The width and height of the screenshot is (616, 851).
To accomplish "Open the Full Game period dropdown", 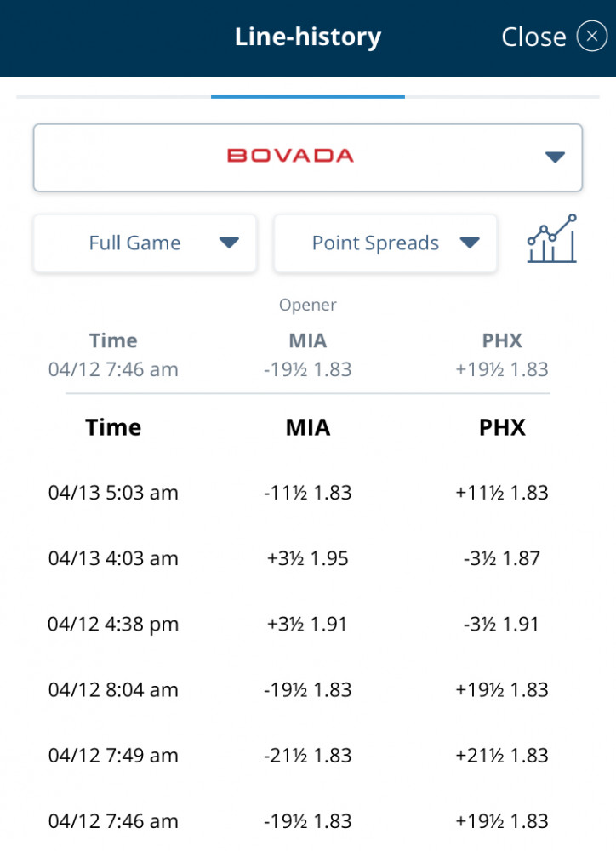I will [x=145, y=243].
